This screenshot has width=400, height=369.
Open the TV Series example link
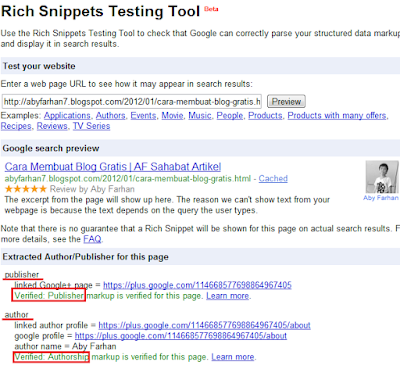pos(91,126)
